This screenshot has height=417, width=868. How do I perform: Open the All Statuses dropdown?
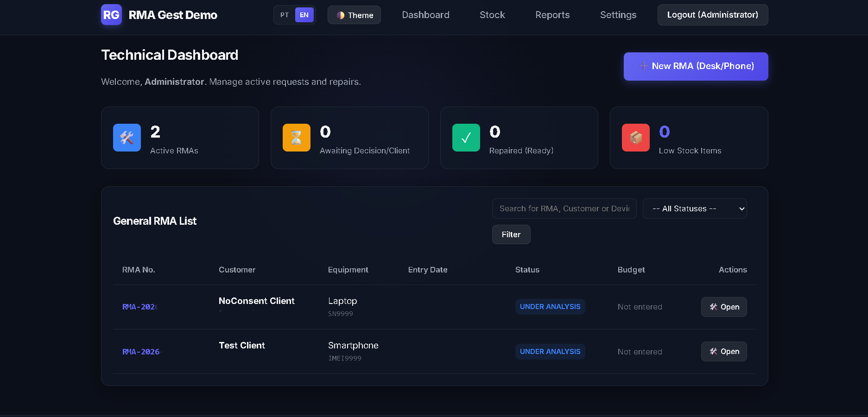[x=695, y=208]
